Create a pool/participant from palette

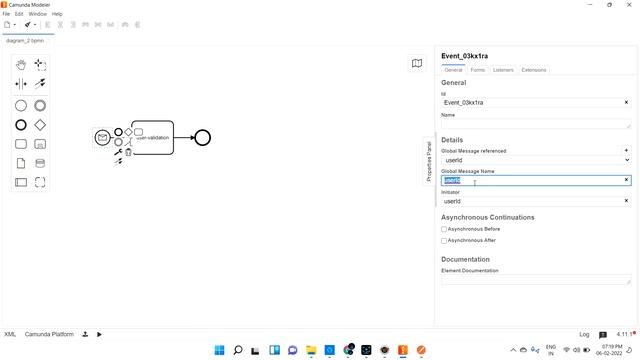[x=21, y=182]
